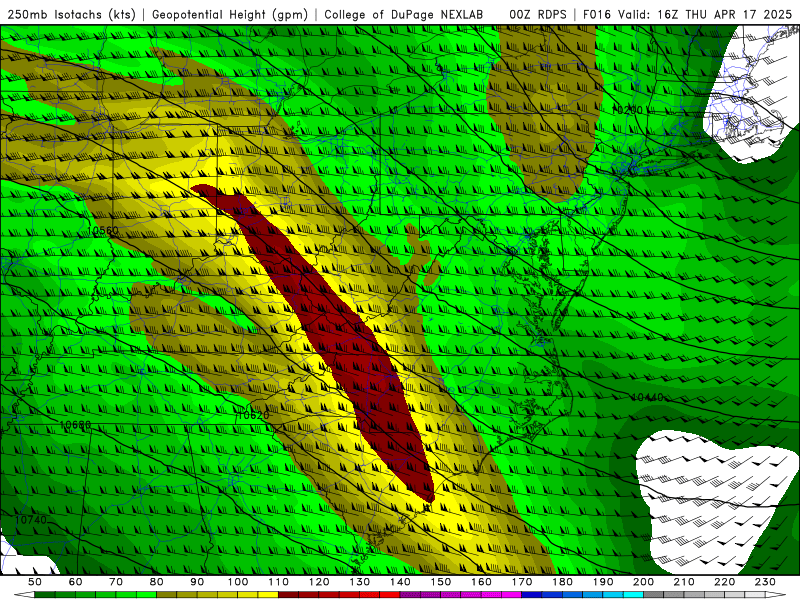Click the '250mb Isotachs (kts)' title text
The image size is (800, 600).
coord(71,15)
